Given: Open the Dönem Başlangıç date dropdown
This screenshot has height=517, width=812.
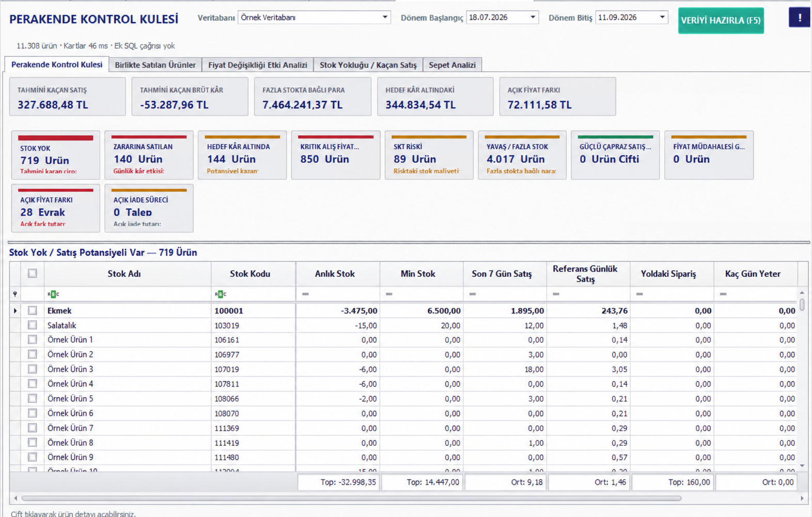Looking at the screenshot, I should click(533, 17).
